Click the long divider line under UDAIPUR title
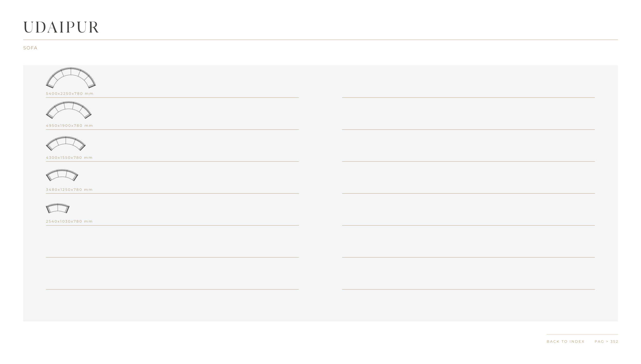The height and width of the screenshot is (364, 641). pyautogui.click(x=320, y=40)
